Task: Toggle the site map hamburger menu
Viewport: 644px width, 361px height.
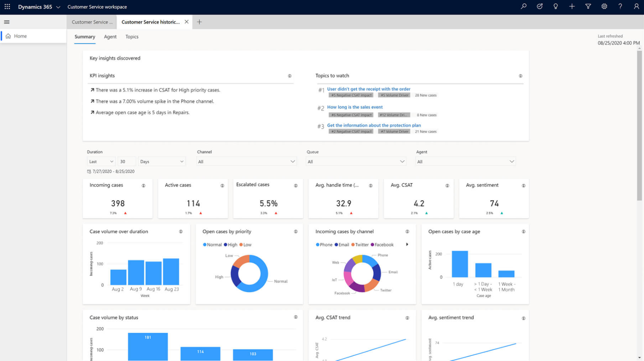Action: click(x=6, y=22)
